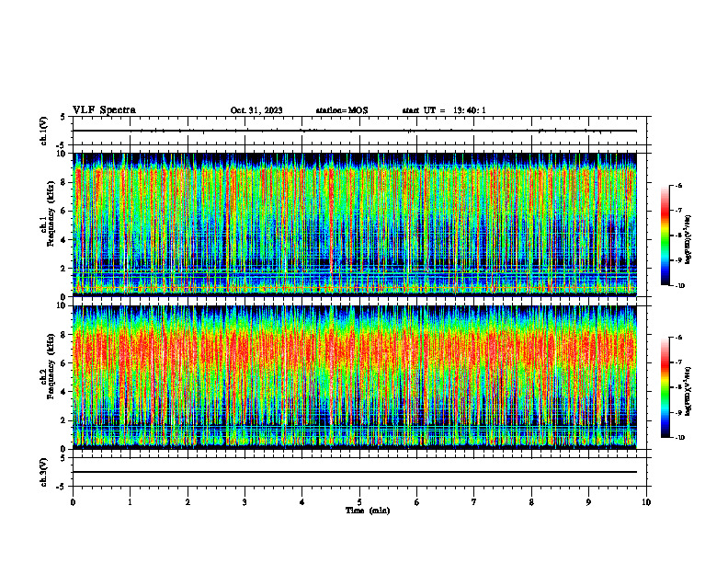The height and width of the screenshot is (563, 728).
Task: Click time axis tick label 9
Action: (x=588, y=502)
